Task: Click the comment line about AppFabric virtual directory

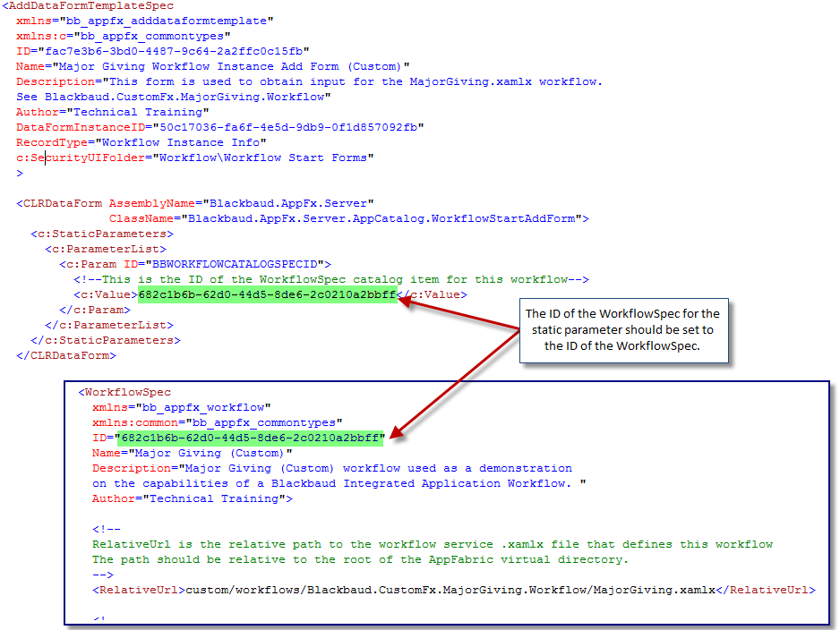Action: 361,559
